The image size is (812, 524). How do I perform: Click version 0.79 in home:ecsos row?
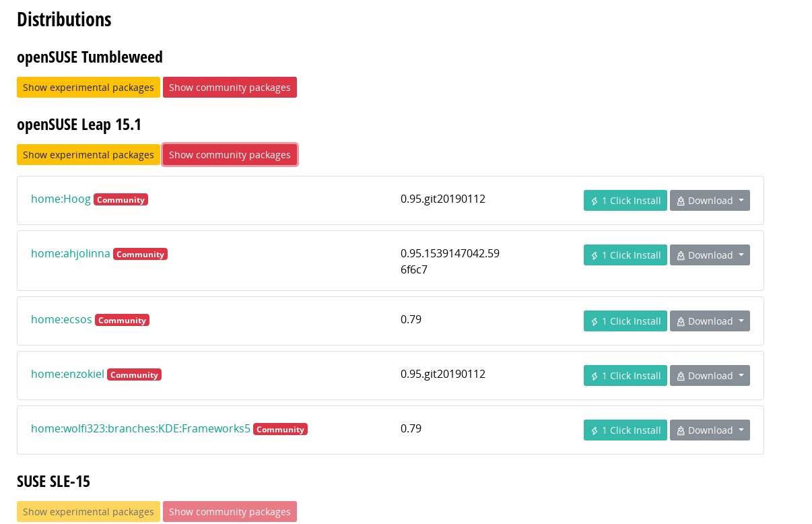411,319
